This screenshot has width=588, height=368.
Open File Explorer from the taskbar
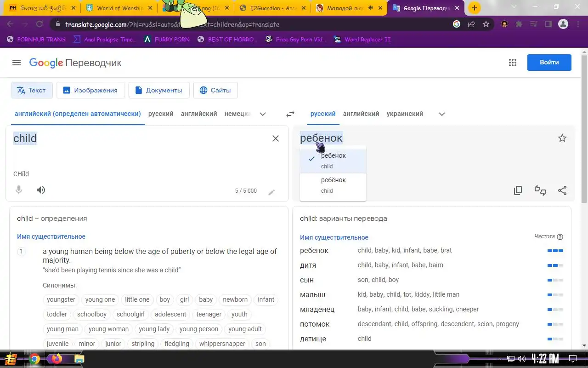(x=79, y=359)
